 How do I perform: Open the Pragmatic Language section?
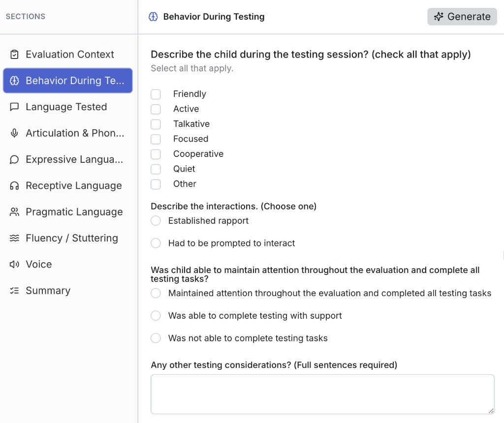[68, 212]
